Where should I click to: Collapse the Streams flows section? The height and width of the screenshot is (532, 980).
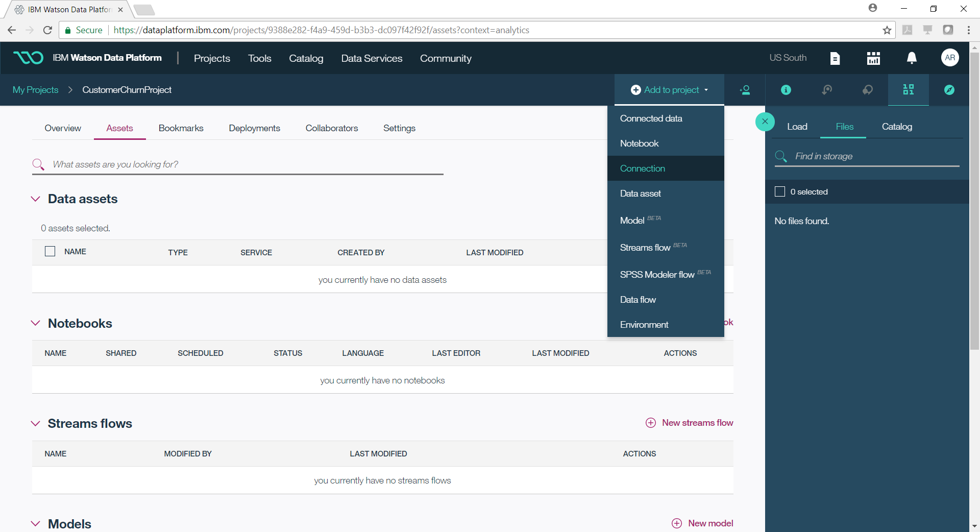point(36,423)
